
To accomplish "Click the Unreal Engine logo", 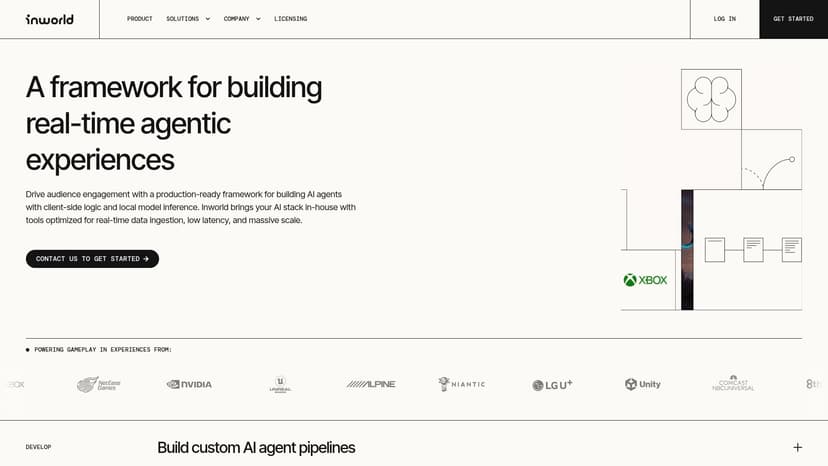I will pos(280,384).
